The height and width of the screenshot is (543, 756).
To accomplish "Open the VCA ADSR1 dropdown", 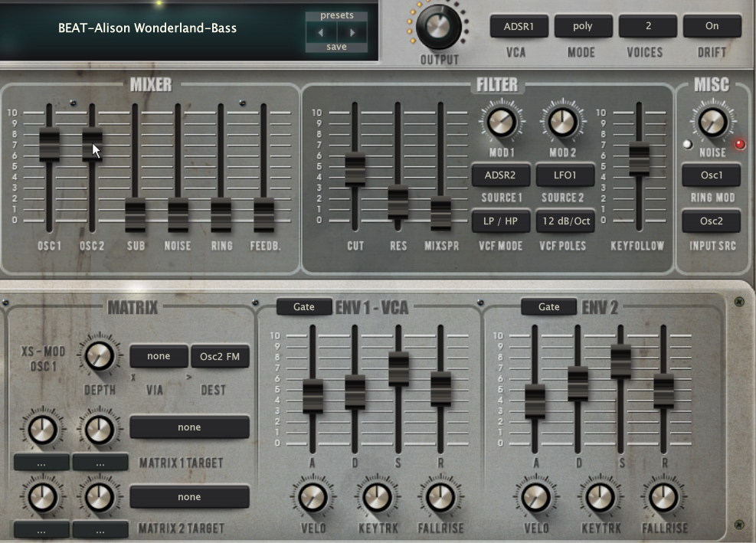I will (x=519, y=26).
